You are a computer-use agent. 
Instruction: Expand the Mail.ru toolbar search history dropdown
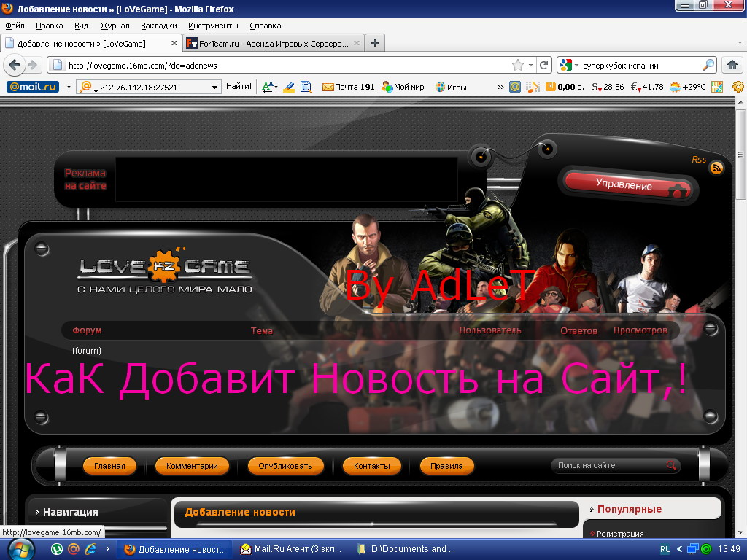[214, 87]
